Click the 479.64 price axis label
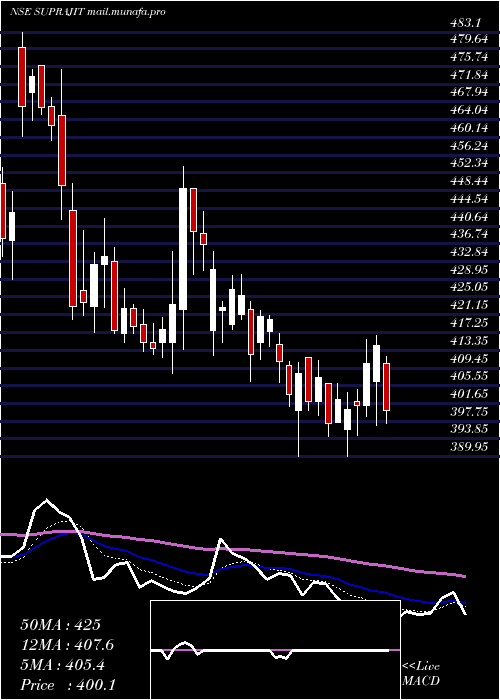The height and width of the screenshot is (700, 500). (x=468, y=39)
